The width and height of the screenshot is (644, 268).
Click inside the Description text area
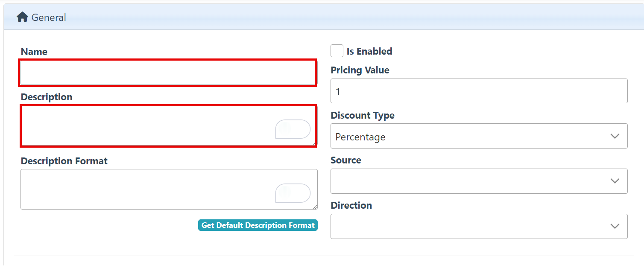click(x=145, y=126)
